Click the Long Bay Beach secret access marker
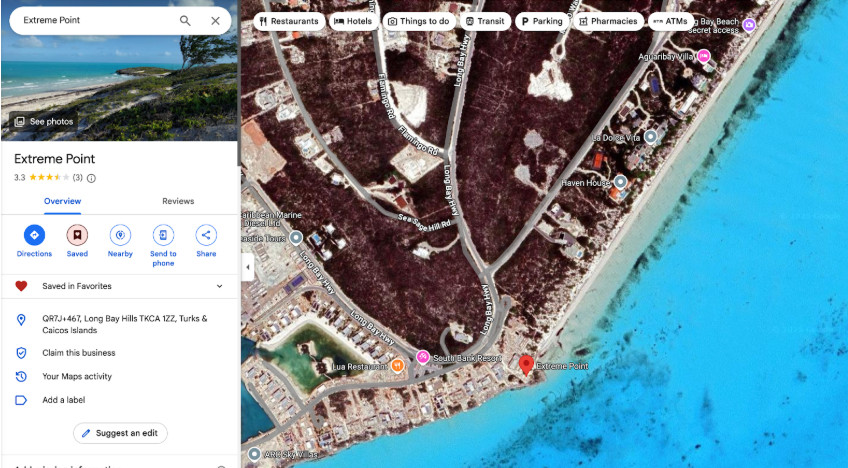The height and width of the screenshot is (468, 848). click(749, 25)
